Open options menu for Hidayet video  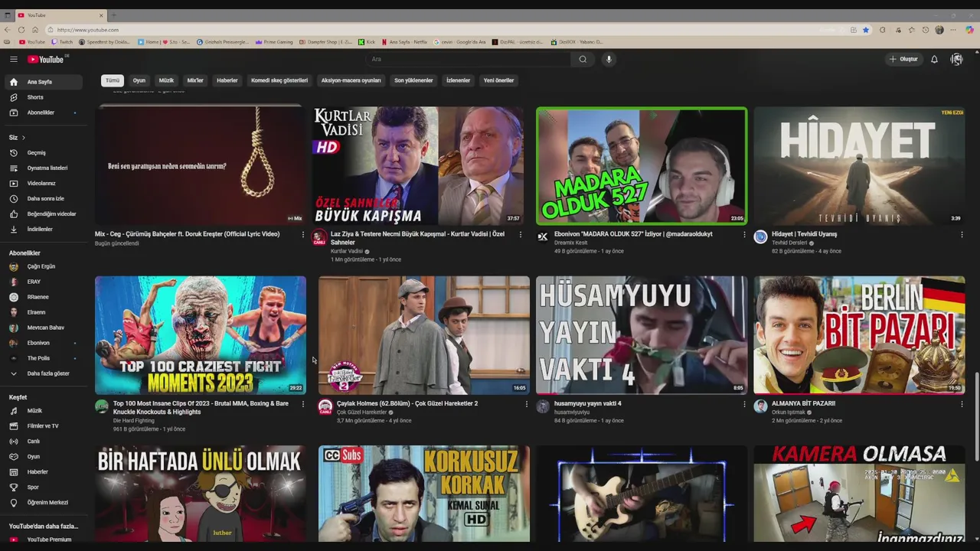coord(962,234)
